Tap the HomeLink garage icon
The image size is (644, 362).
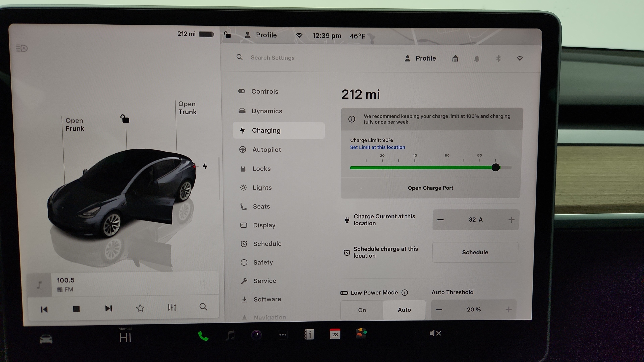(x=455, y=58)
